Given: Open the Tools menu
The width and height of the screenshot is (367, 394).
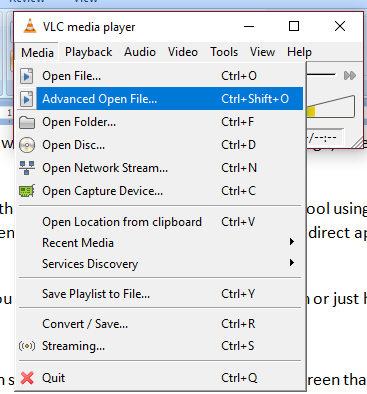Looking at the screenshot, I should (224, 52).
